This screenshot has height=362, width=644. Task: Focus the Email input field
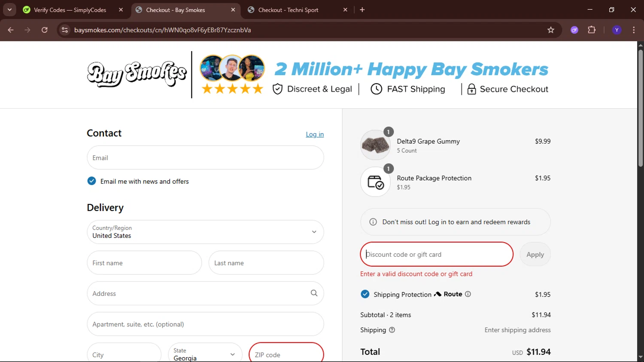(x=205, y=158)
